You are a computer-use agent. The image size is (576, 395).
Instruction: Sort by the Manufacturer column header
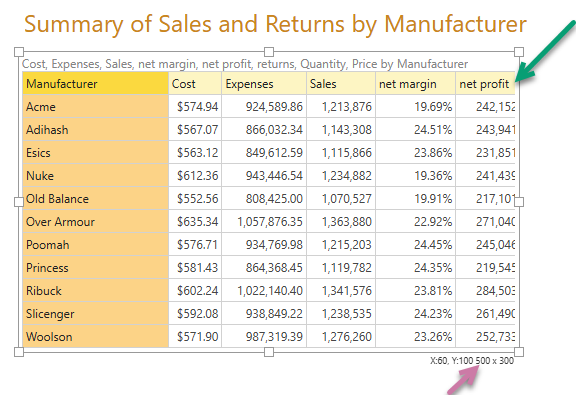96,84
